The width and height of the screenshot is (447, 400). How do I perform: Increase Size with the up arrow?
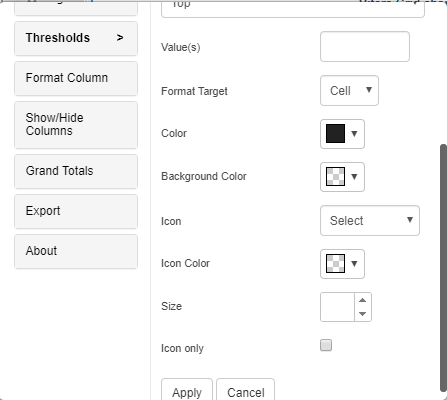tap(363, 300)
